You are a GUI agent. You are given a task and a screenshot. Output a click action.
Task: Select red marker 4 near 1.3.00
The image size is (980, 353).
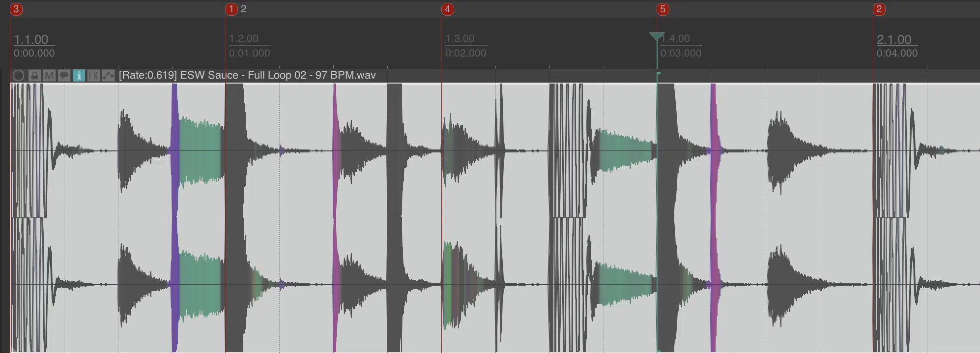coord(447,9)
